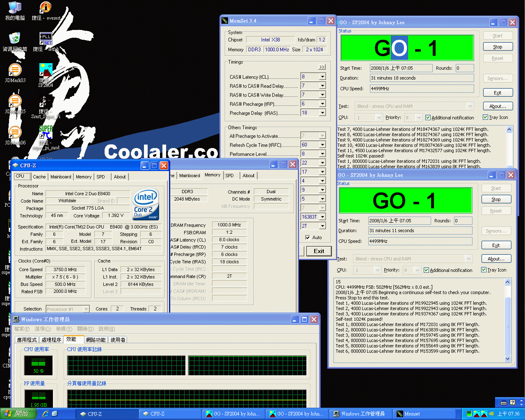The height and width of the screenshot is (420, 525).
Task: Open the Precharge Delay (tRAS) dropdown
Action: pos(322,113)
